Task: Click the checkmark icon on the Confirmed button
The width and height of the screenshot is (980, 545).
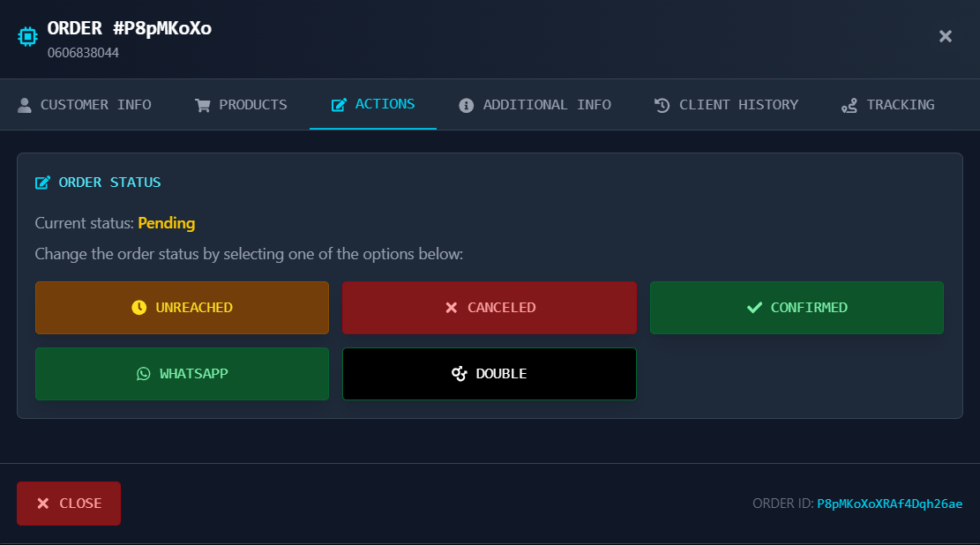Action: click(754, 308)
